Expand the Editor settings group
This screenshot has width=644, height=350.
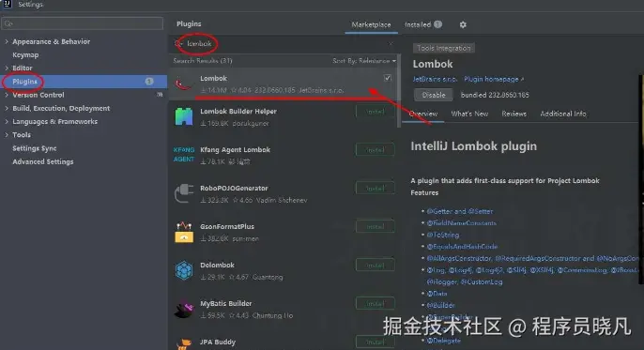point(7,68)
